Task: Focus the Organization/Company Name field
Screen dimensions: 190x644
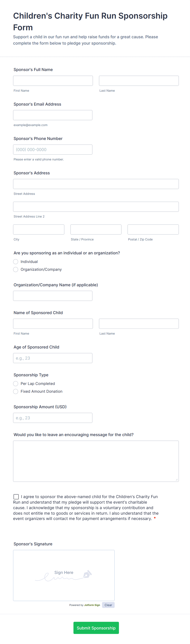Action: click(x=53, y=296)
